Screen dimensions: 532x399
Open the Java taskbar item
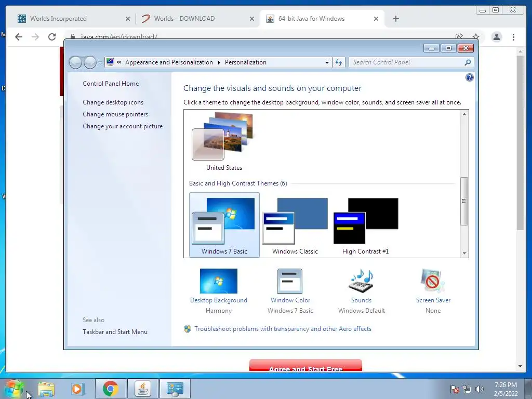pos(142,389)
